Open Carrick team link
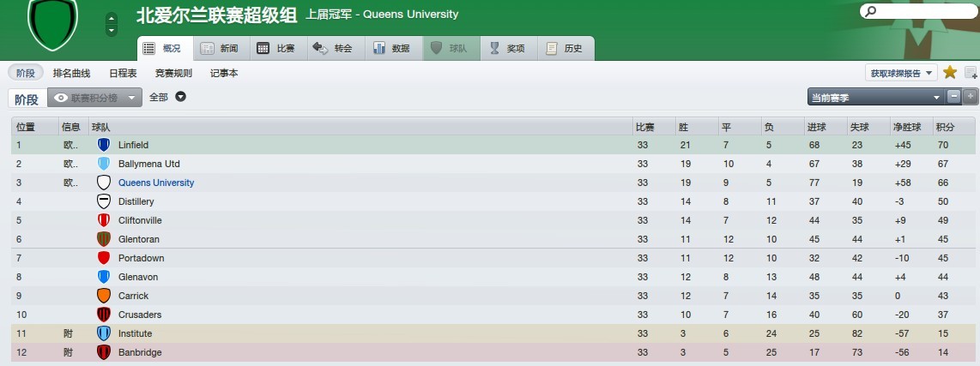The width and height of the screenshot is (980, 366). [133, 296]
